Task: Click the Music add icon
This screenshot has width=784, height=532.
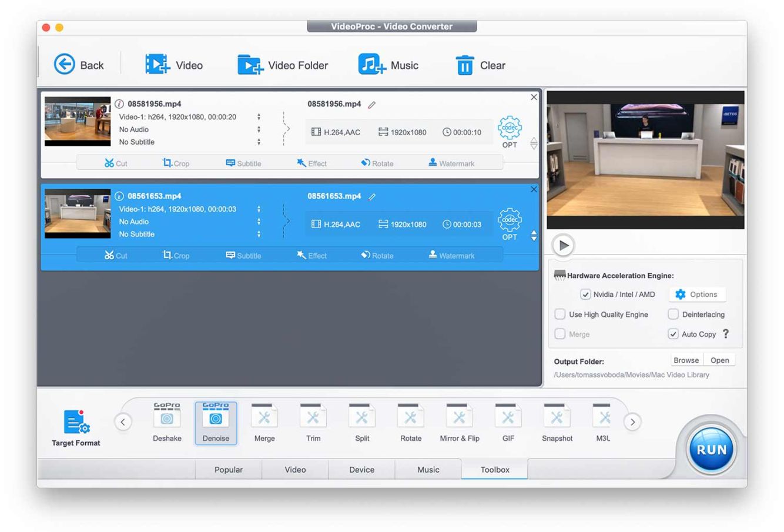Action: pyautogui.click(x=372, y=64)
